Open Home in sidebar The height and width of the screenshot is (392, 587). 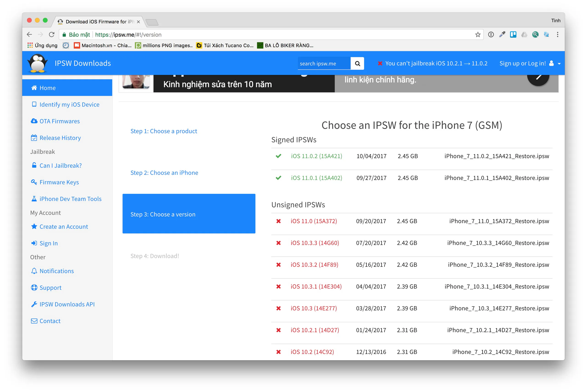tap(67, 88)
